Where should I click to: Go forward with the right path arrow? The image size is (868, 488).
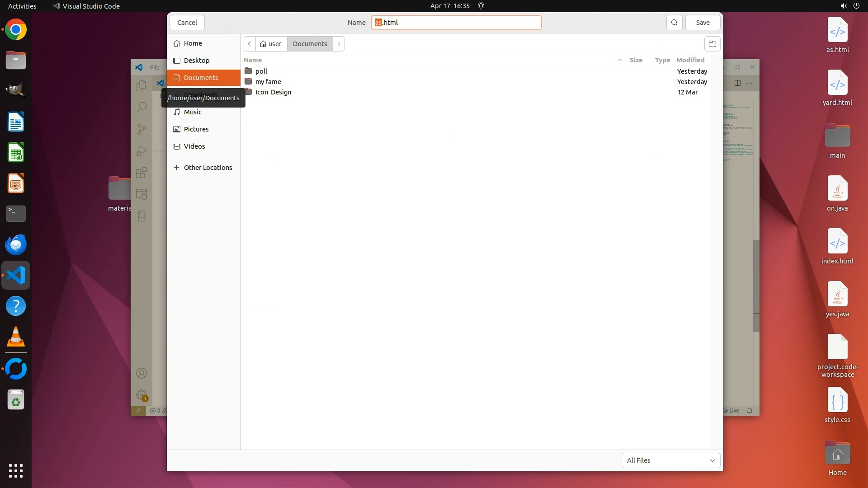coord(339,44)
